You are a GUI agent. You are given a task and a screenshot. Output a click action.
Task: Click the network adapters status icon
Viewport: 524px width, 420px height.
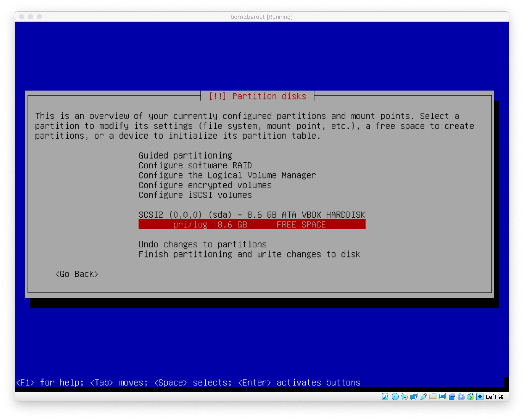pyautogui.click(x=414, y=397)
